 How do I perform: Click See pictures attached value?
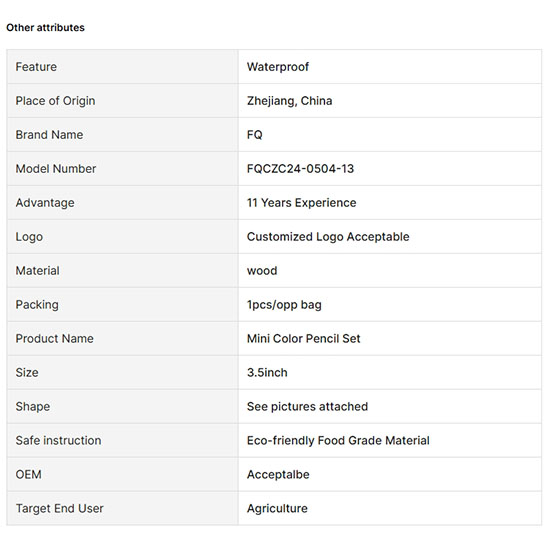307,407
